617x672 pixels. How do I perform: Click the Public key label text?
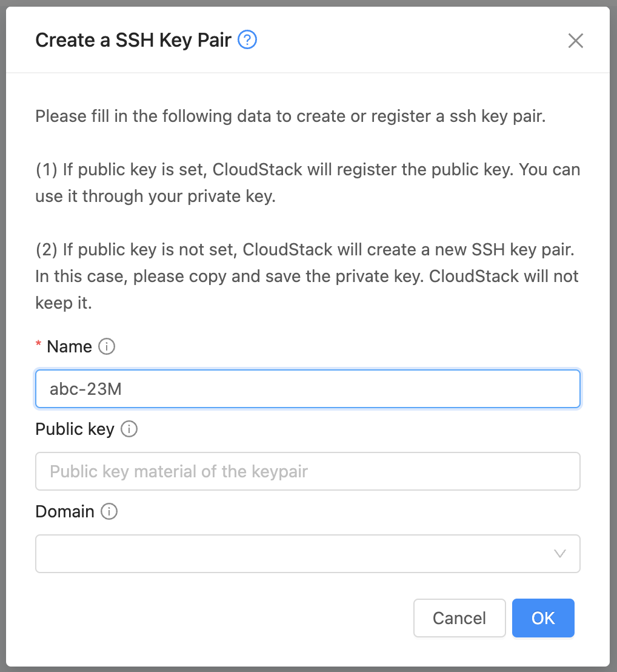pos(75,429)
